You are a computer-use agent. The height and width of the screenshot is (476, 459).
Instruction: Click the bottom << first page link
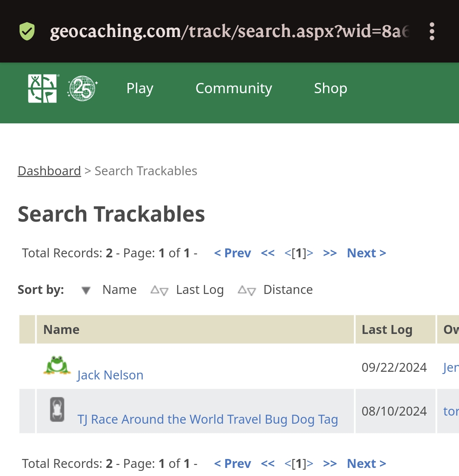(268, 464)
